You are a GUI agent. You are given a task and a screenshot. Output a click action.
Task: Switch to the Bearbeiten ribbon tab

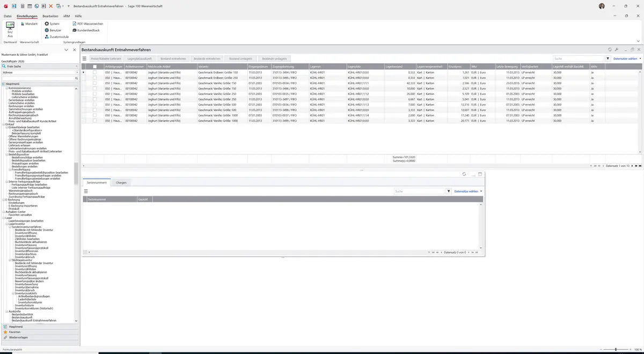[50, 16]
